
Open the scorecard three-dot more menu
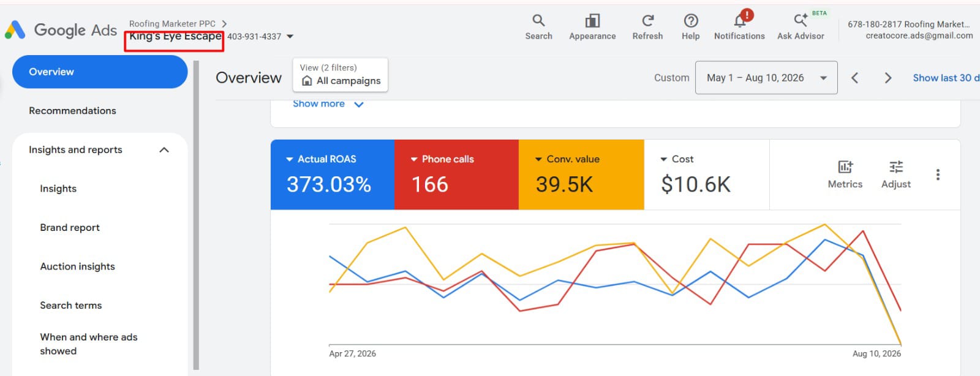point(938,175)
